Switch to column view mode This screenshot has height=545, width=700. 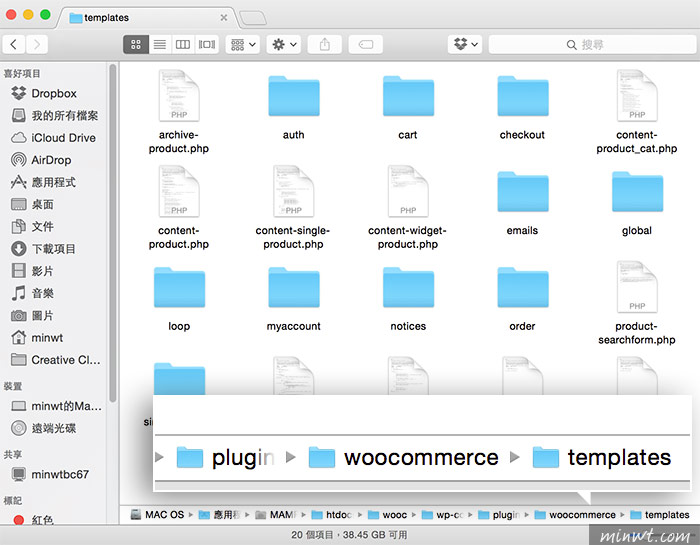tap(183, 44)
